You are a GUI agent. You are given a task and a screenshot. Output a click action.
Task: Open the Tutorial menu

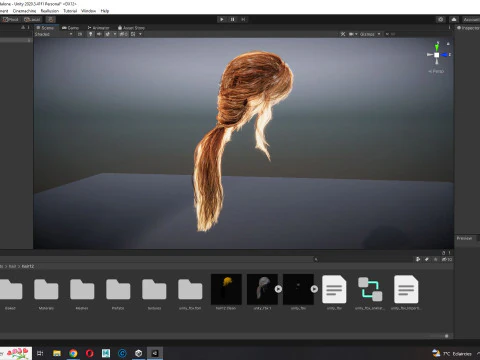pyautogui.click(x=70, y=11)
